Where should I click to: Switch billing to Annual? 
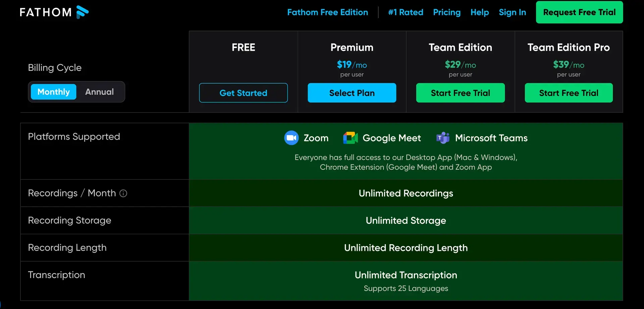pos(99,92)
